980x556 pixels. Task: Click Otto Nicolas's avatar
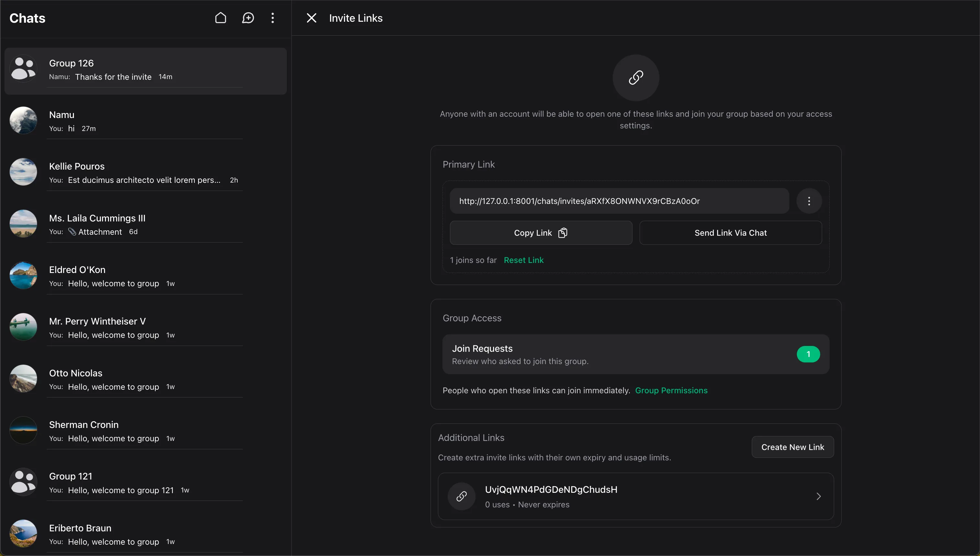coord(23,378)
